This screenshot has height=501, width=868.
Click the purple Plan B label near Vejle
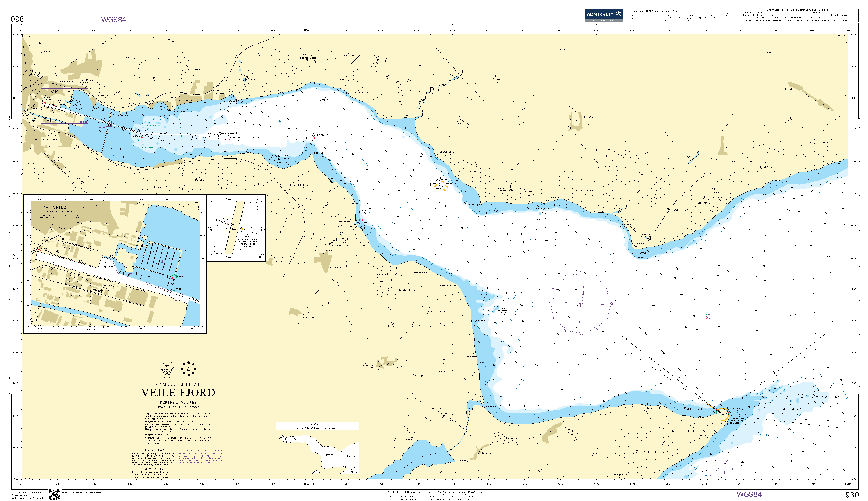82,122
